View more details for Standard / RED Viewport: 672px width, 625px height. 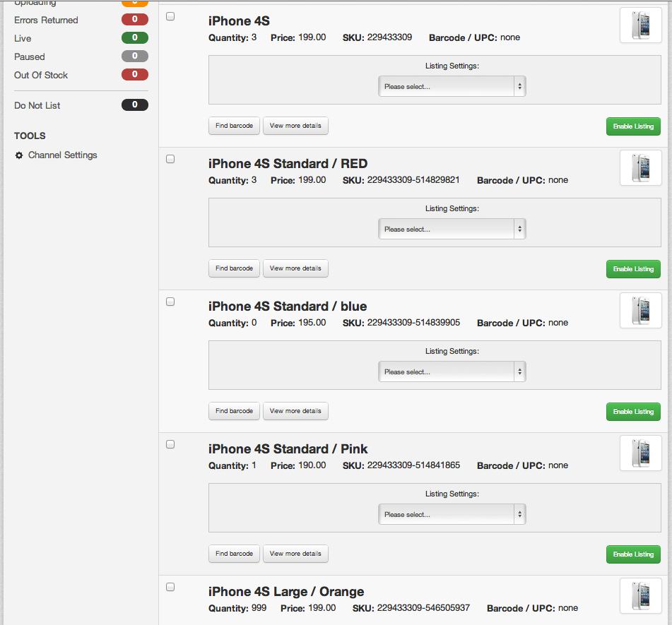295,268
